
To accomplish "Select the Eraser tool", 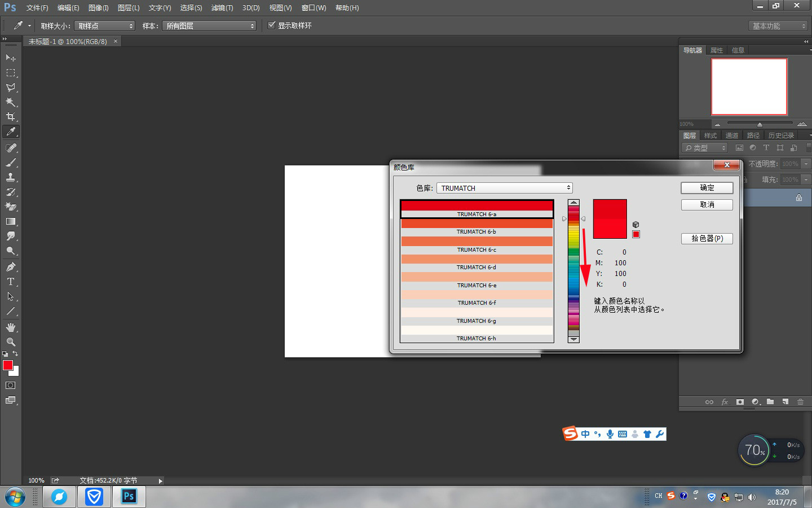I will click(11, 207).
